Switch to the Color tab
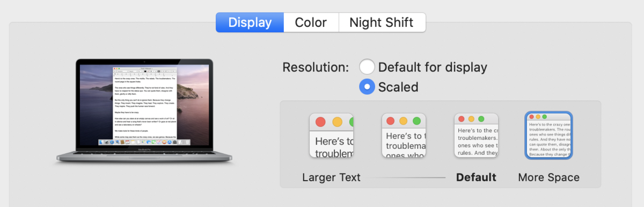Viewport: 644px width, 207px height. [x=311, y=23]
